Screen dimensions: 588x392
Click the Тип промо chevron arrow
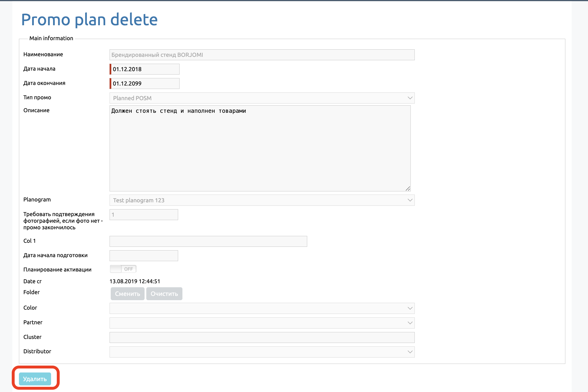[x=410, y=98]
